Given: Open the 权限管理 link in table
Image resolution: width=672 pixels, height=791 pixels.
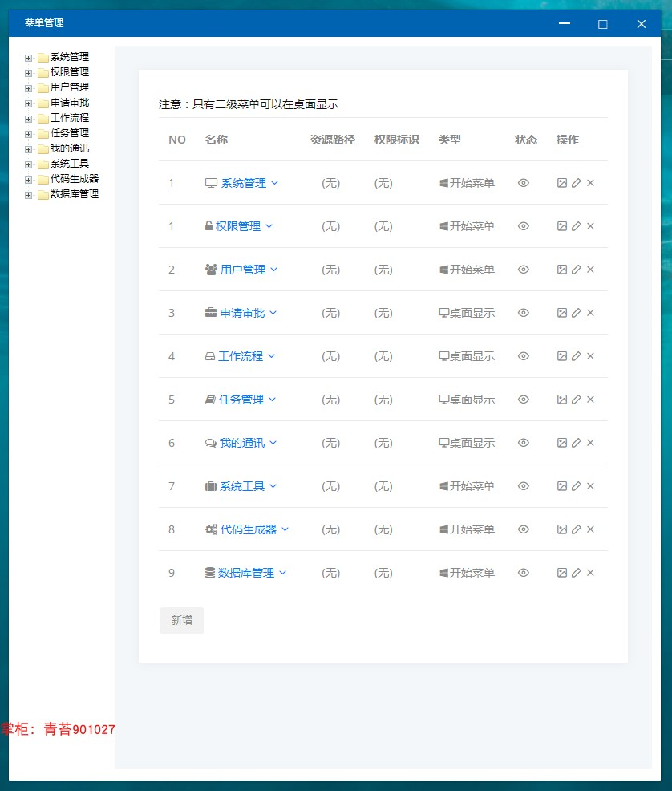Looking at the screenshot, I should (238, 226).
